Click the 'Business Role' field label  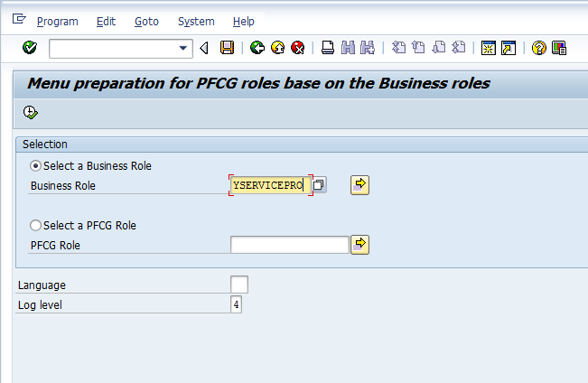tap(63, 186)
